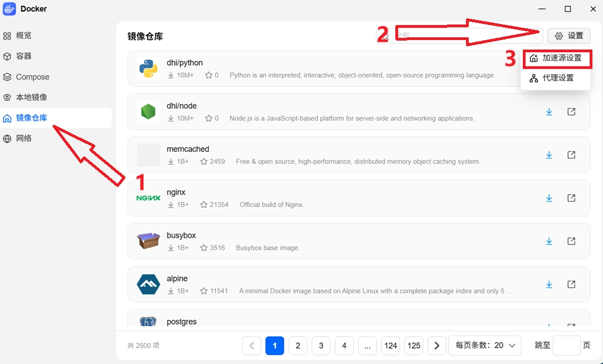Jump to page 4
This screenshot has height=364, width=603.
point(344,346)
